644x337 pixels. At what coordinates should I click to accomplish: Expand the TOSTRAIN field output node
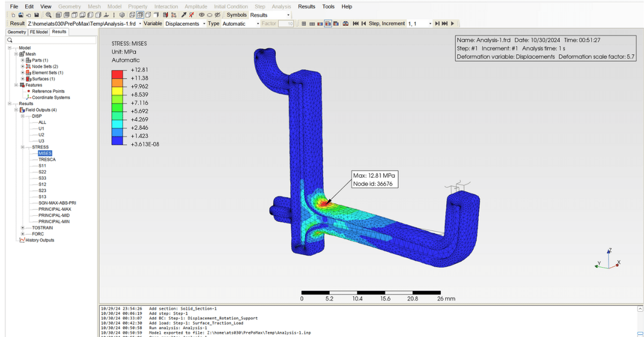point(23,228)
